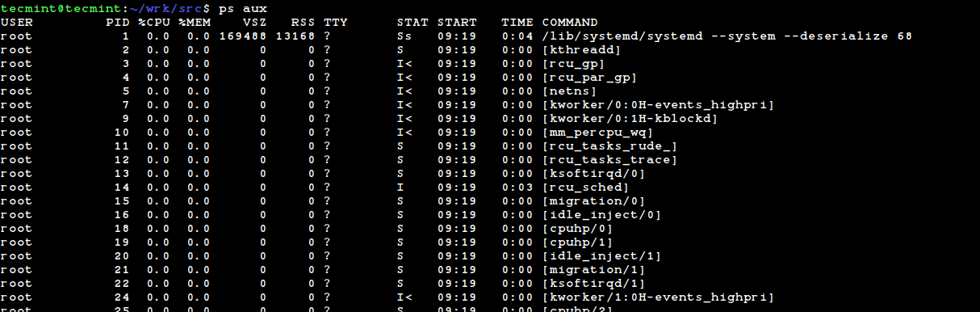Click the PID column header
Screen dimensions: 980x312
(x=118, y=22)
